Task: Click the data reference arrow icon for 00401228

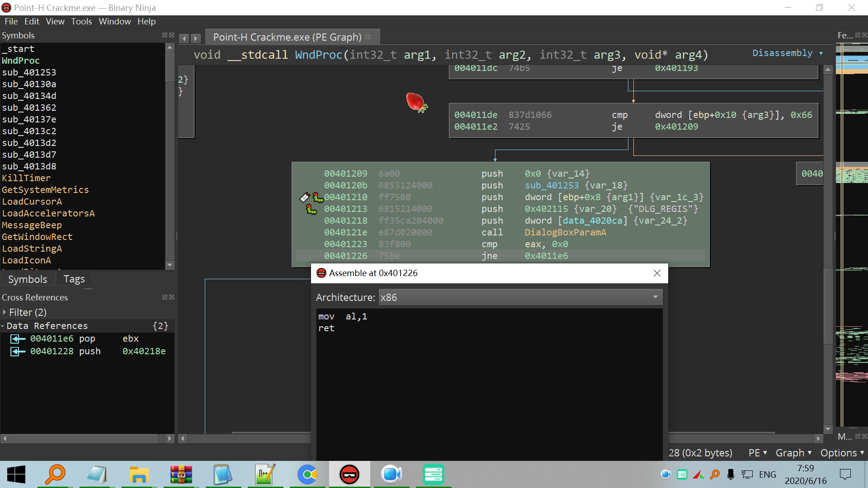Action: [18, 352]
